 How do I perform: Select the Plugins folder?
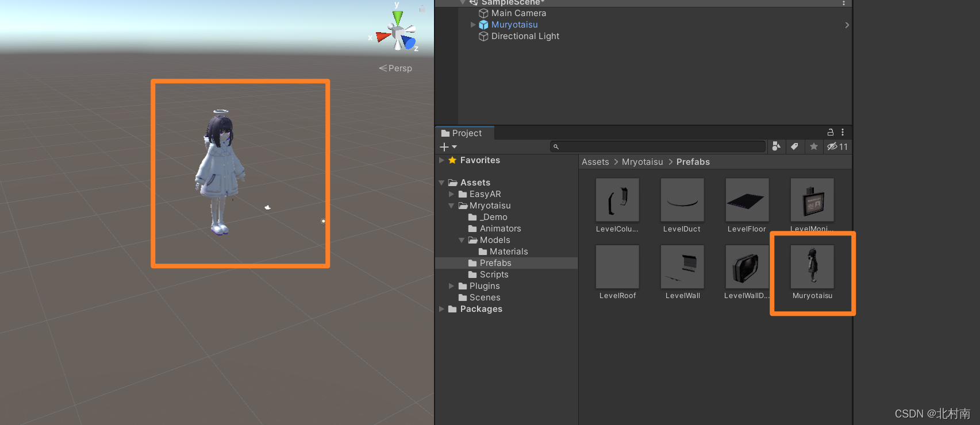coord(485,286)
